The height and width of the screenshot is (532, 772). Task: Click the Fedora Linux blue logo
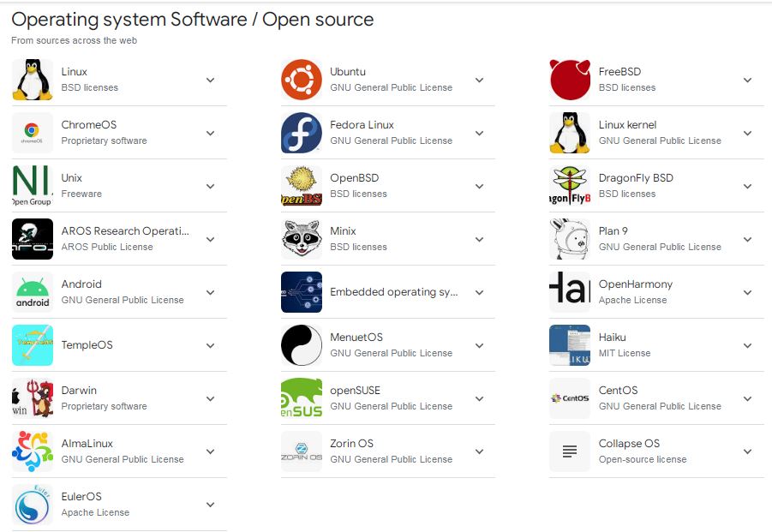[x=302, y=133]
